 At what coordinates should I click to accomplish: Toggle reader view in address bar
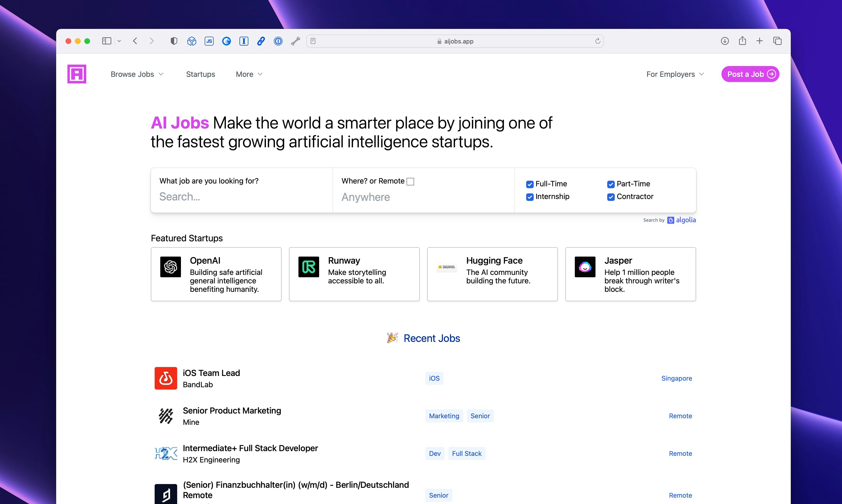pos(313,41)
